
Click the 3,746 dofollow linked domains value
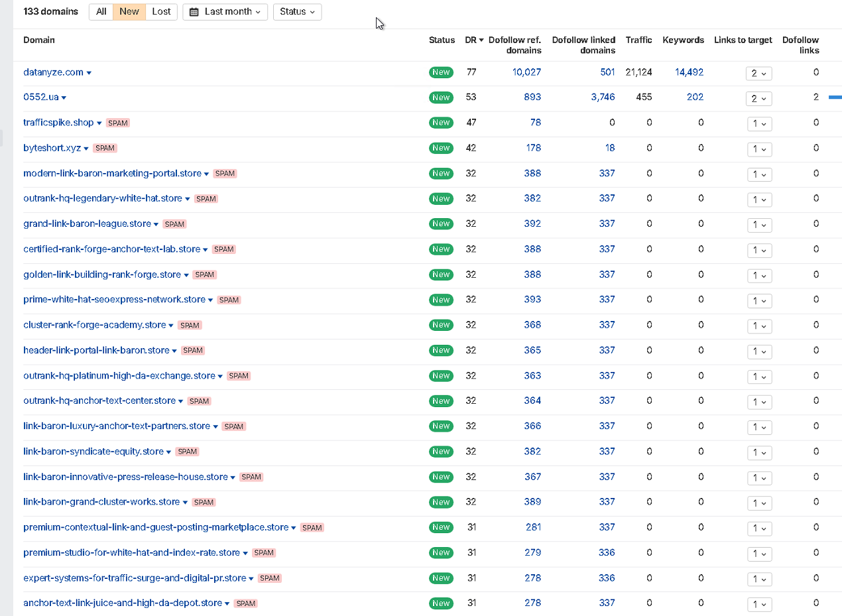coord(603,97)
